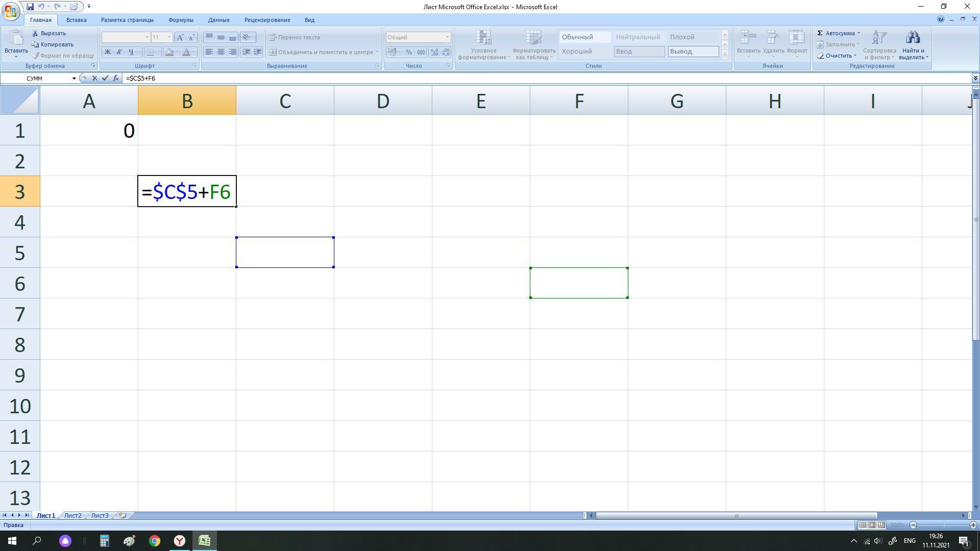Open number format dropdown Общий
The image size is (980, 551).
[447, 37]
